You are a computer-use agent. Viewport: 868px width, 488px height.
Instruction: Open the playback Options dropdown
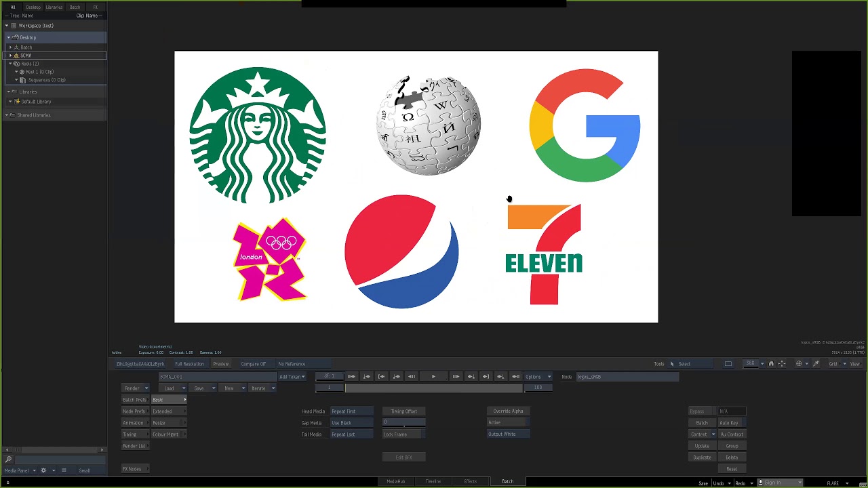pos(538,377)
